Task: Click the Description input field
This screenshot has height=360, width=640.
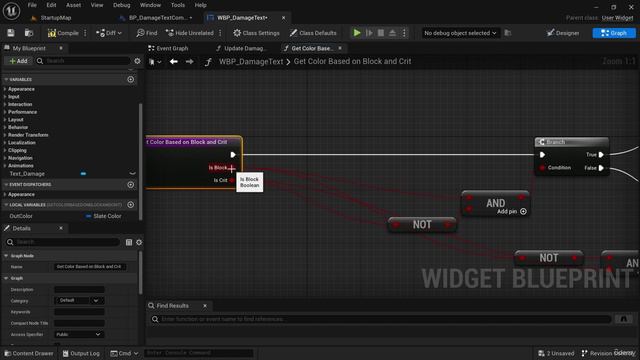Action: (x=79, y=289)
